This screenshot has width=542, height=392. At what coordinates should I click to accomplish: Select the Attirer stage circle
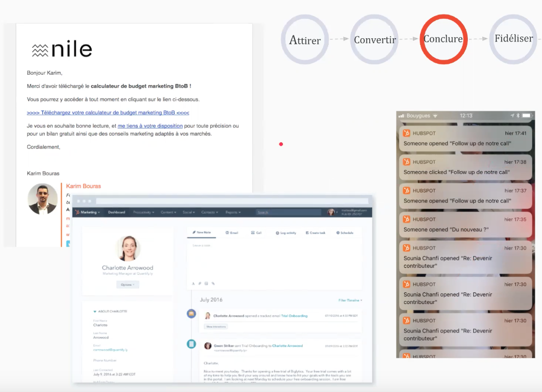pyautogui.click(x=305, y=39)
